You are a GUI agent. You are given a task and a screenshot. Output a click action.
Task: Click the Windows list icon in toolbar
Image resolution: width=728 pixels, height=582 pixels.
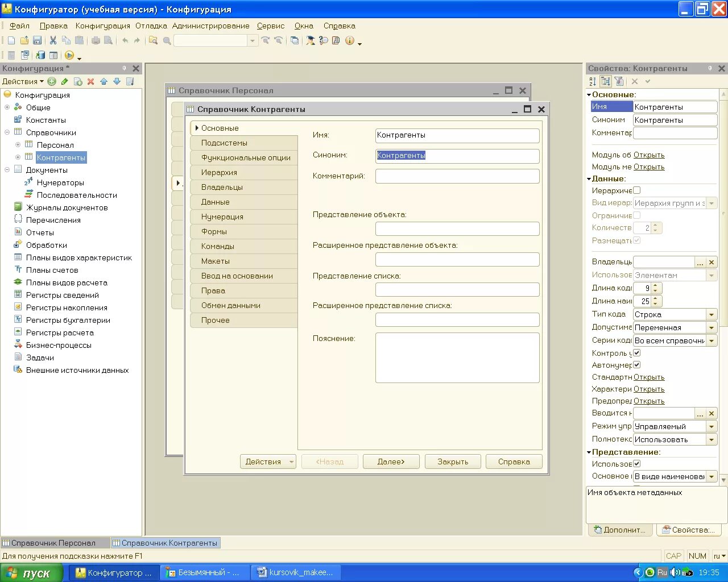(x=295, y=40)
